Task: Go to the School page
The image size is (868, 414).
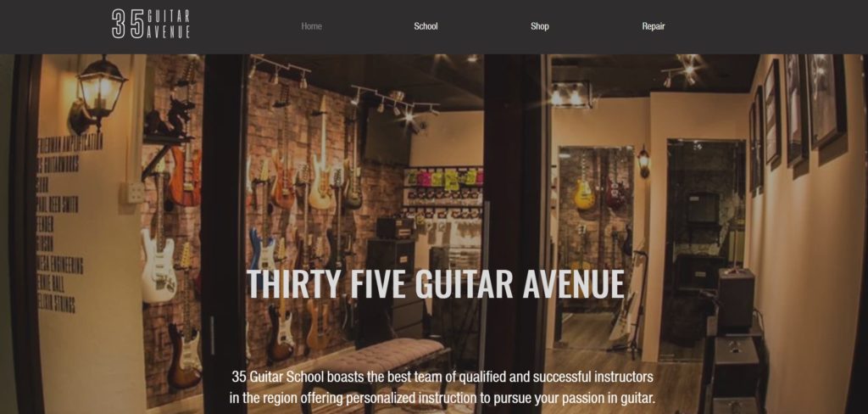Action: tap(426, 26)
